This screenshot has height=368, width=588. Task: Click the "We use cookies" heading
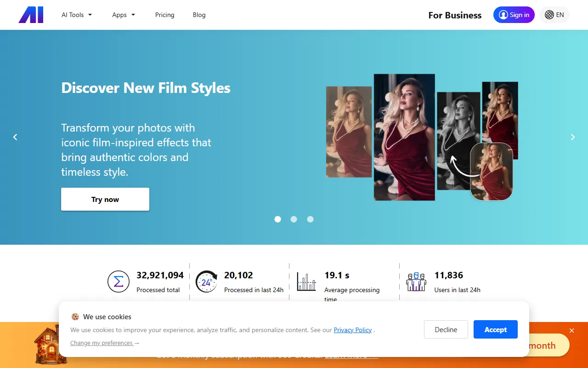107,316
